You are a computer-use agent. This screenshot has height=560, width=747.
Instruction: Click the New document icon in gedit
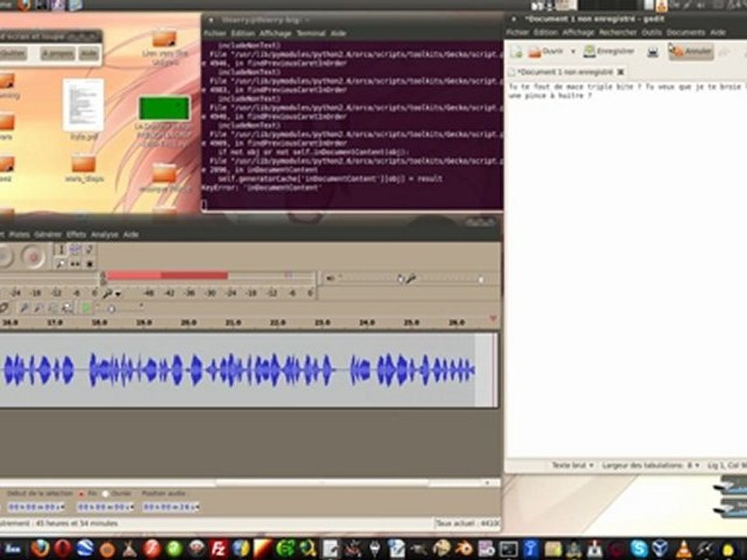click(517, 51)
